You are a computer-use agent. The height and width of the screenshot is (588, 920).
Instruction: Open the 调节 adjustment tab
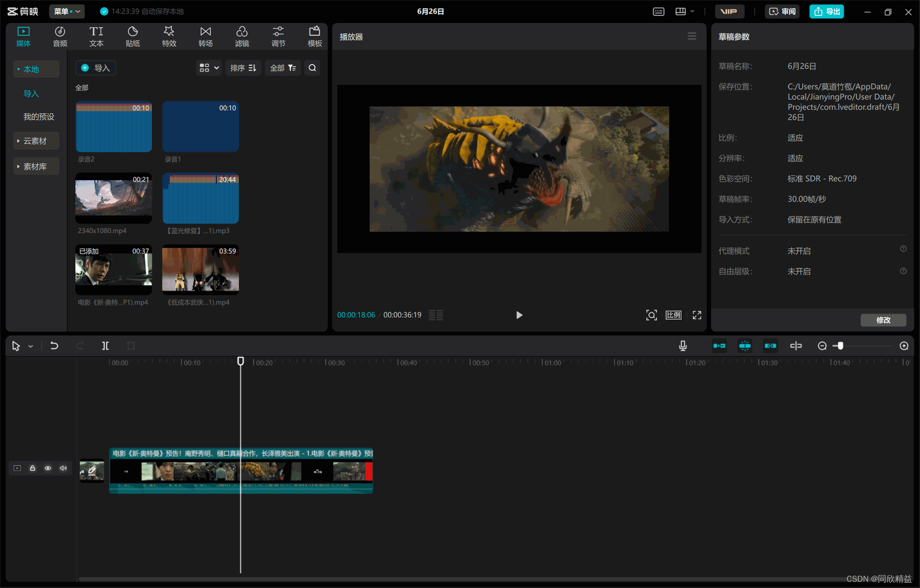(278, 36)
